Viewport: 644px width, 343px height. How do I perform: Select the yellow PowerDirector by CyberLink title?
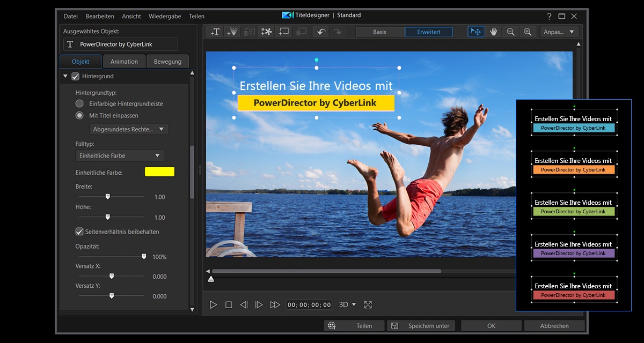pos(316,103)
